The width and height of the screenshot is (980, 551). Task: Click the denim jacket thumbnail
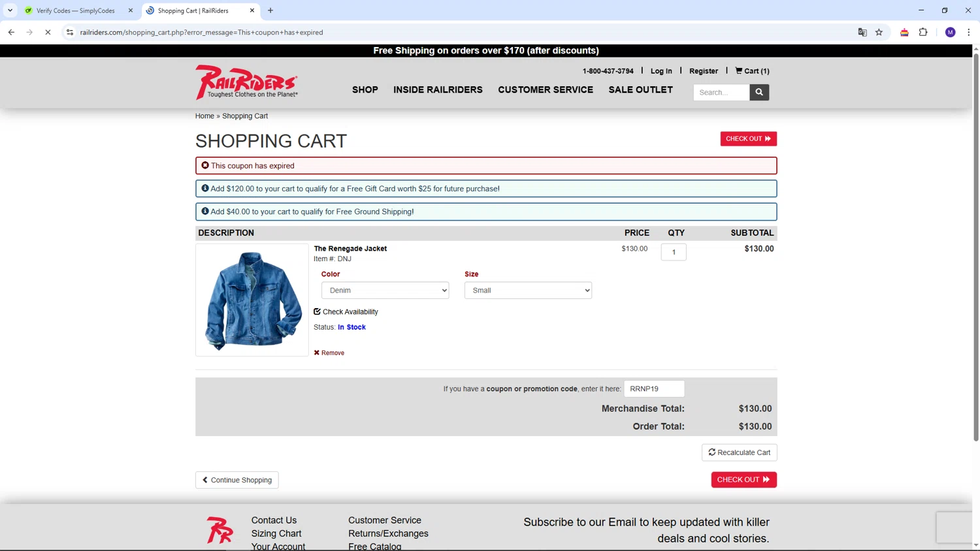(x=252, y=300)
